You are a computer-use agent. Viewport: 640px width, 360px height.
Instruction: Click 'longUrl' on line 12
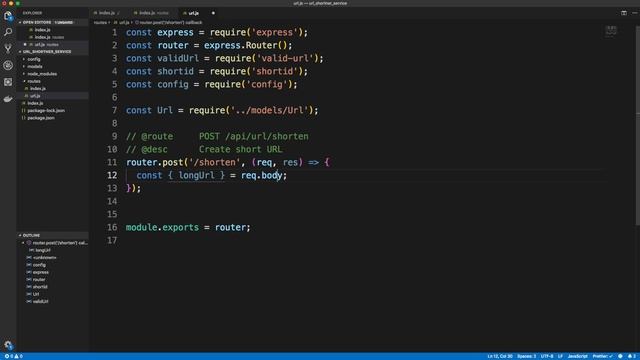pos(197,176)
